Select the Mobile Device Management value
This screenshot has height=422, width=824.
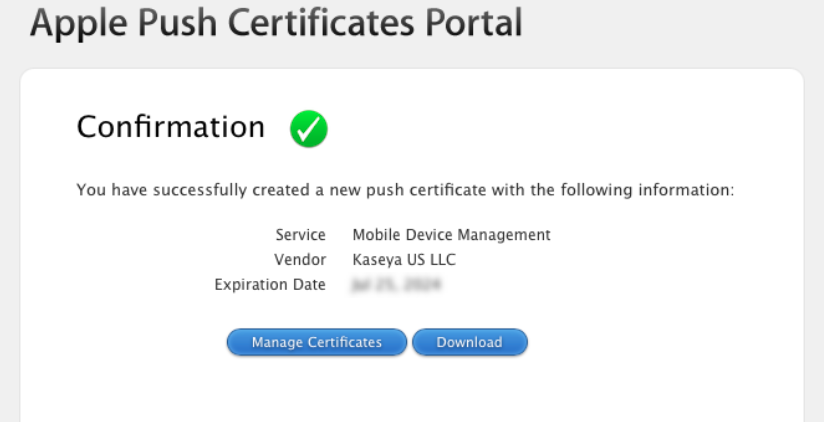coord(451,235)
